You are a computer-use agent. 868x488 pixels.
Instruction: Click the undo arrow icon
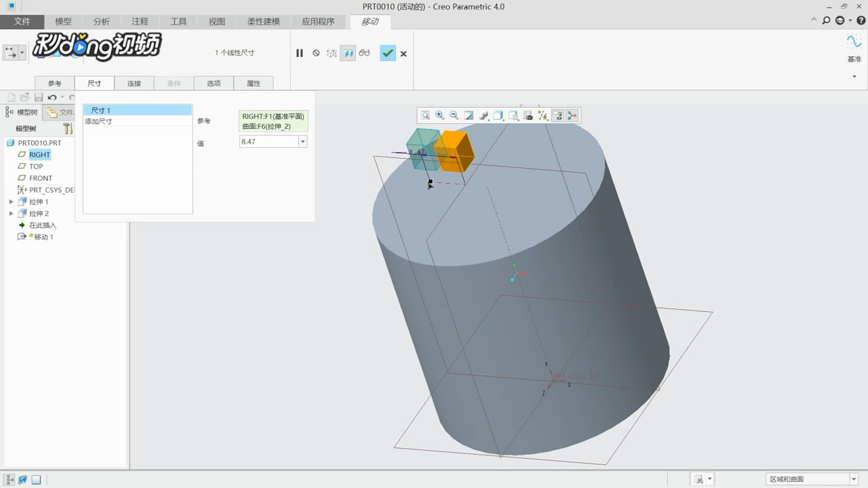(x=52, y=98)
